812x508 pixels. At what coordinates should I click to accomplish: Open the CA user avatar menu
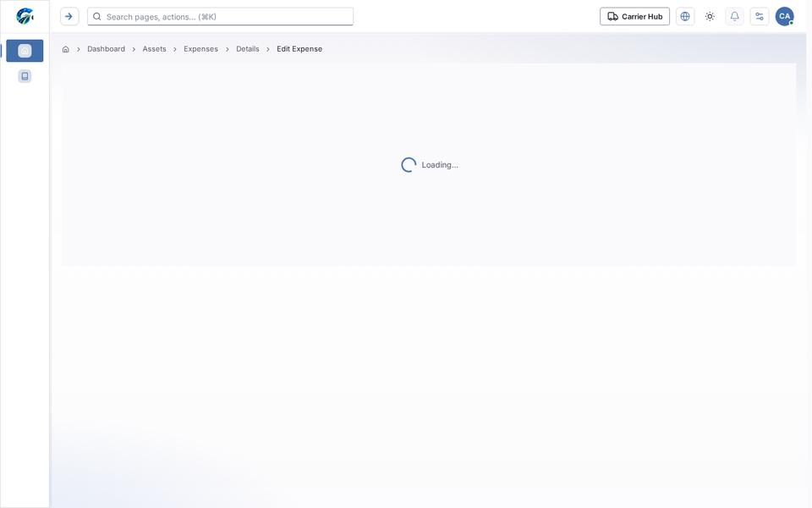(785, 16)
